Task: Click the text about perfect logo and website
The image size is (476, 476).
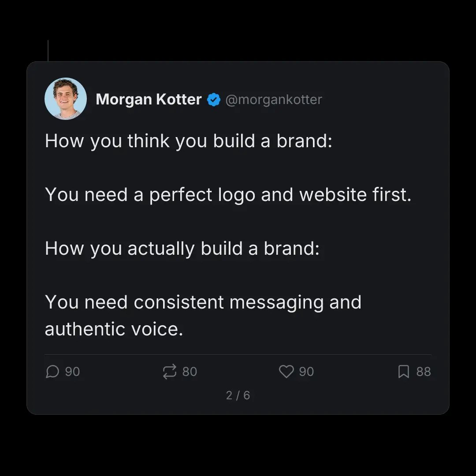Action: point(228,194)
